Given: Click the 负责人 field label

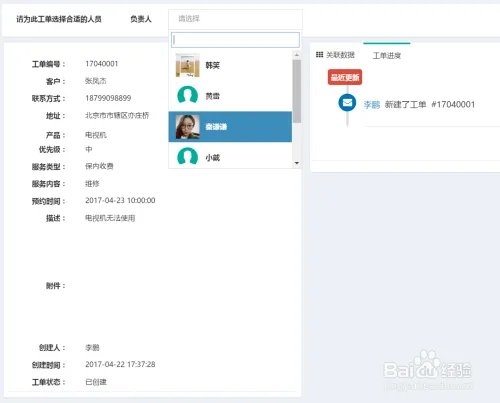Looking at the screenshot, I should (x=141, y=19).
